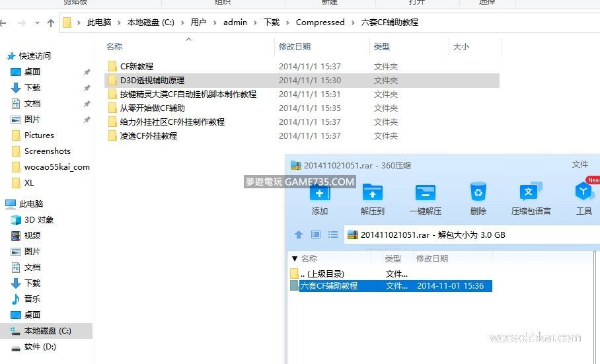Select 按键精灵大漠CF自动挂机脚本制作教程 folder
The image size is (600, 364).
188,94
